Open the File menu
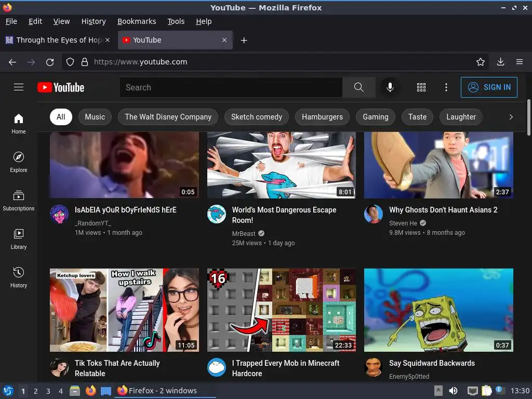The height and width of the screenshot is (399, 532). click(11, 21)
